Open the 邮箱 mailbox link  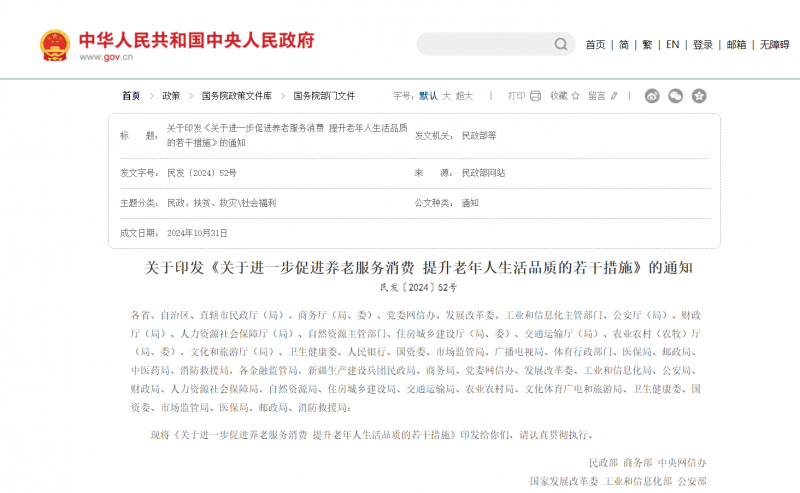click(736, 45)
